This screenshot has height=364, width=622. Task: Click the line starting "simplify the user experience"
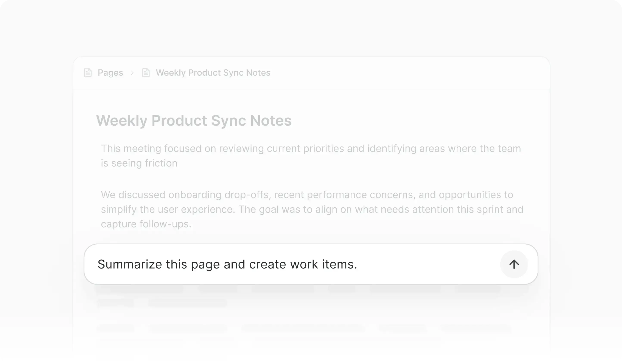312,209
